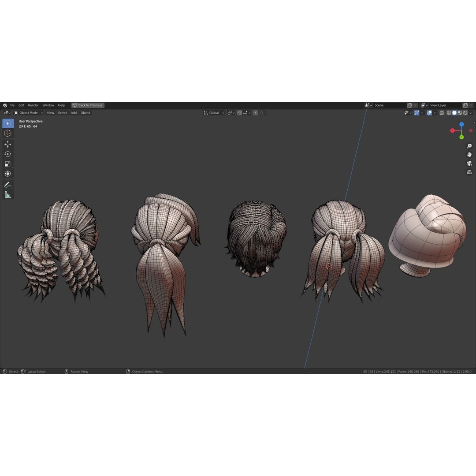This screenshot has height=476, width=476.
Task: Select the Measure tool
Action: point(8,195)
